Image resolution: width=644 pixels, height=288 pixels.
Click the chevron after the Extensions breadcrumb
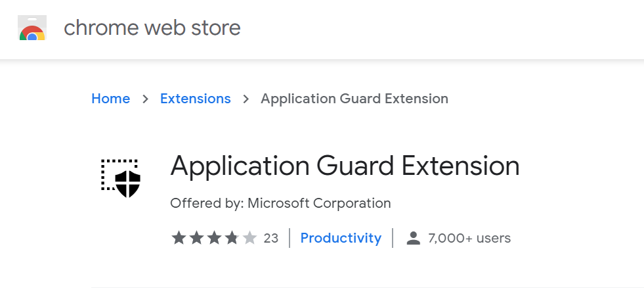pyautogui.click(x=246, y=99)
